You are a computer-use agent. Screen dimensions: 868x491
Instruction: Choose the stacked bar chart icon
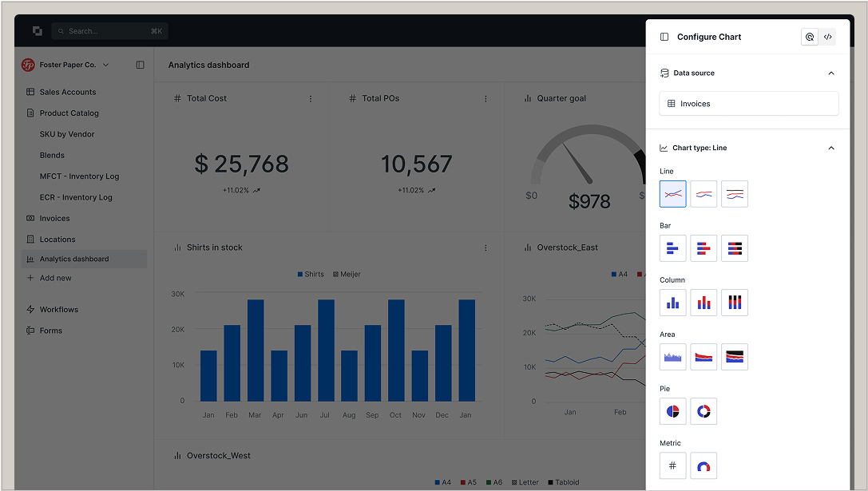click(704, 248)
